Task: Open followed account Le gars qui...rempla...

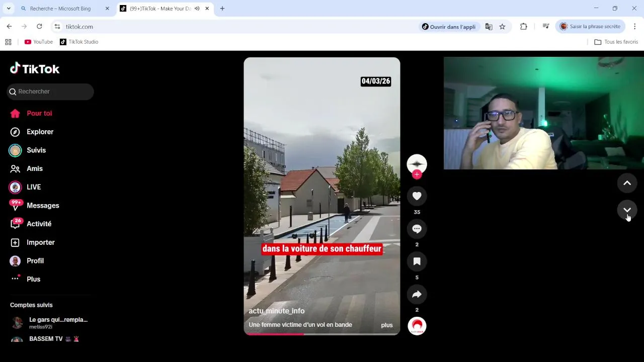Action: (50, 323)
